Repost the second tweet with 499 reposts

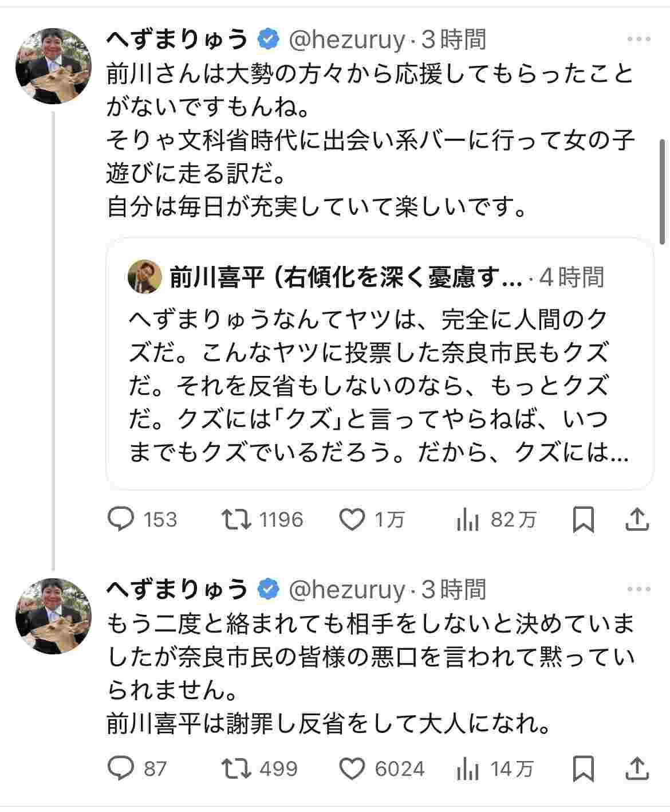coord(236,768)
